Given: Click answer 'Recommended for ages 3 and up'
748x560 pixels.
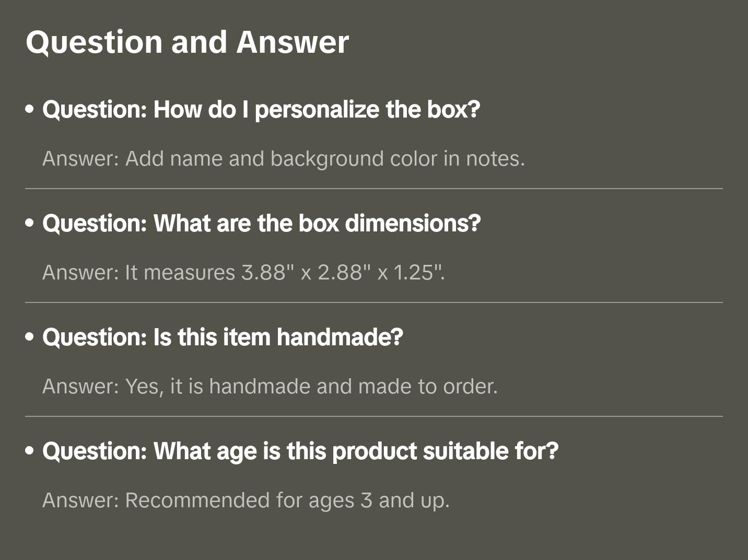Looking at the screenshot, I should (x=246, y=500).
